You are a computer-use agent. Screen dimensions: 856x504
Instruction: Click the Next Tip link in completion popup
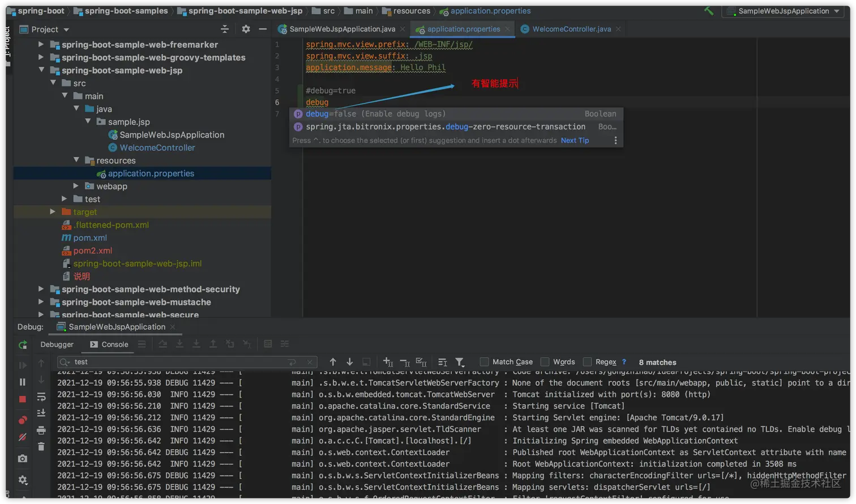574,140
